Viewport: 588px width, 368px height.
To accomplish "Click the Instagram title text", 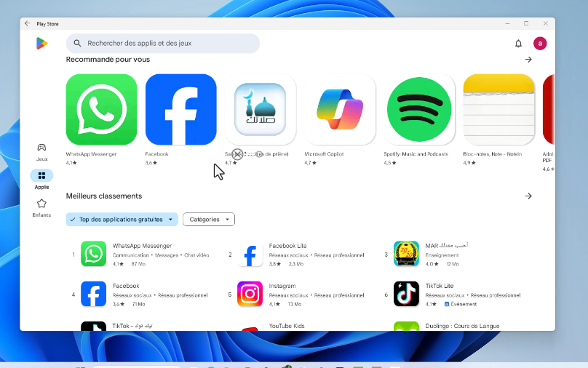I will pos(282,286).
